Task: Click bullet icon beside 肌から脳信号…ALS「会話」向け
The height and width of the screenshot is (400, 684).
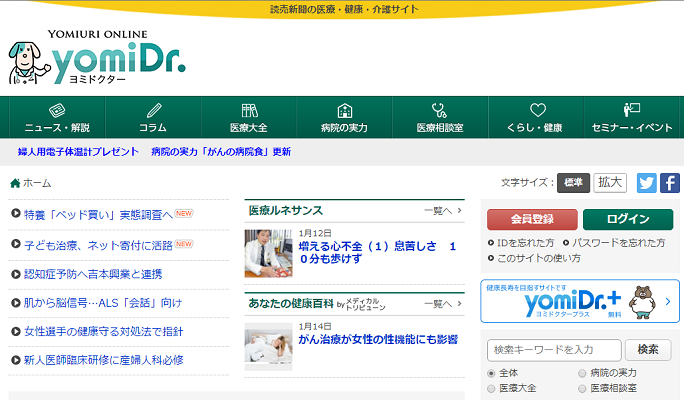Action: pyautogui.click(x=16, y=303)
